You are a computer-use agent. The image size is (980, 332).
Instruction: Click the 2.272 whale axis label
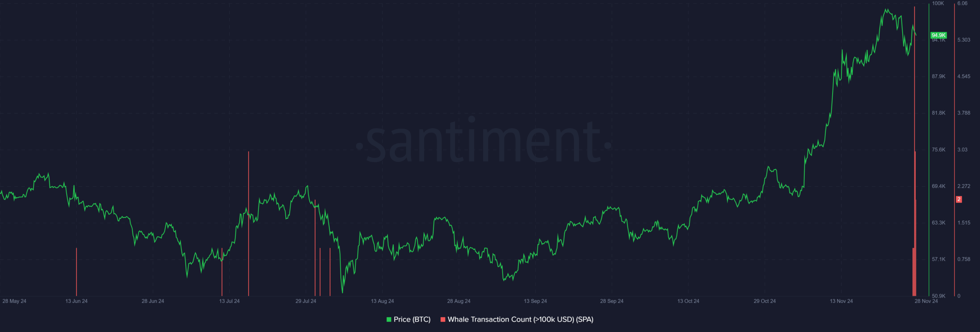tap(964, 186)
